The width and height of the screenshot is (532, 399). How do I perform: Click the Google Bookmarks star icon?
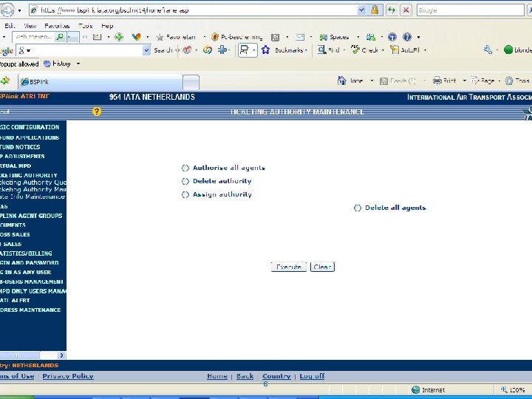[x=266, y=50]
